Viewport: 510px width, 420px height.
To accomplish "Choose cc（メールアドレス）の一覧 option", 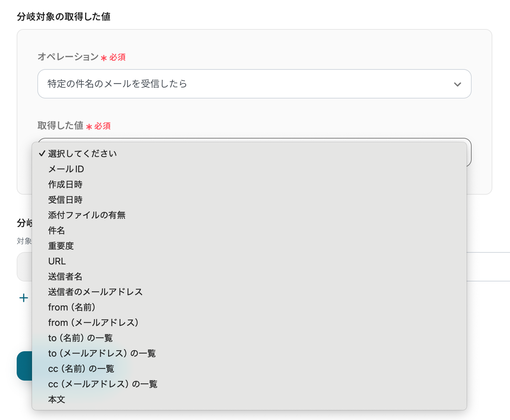I will coord(102,384).
